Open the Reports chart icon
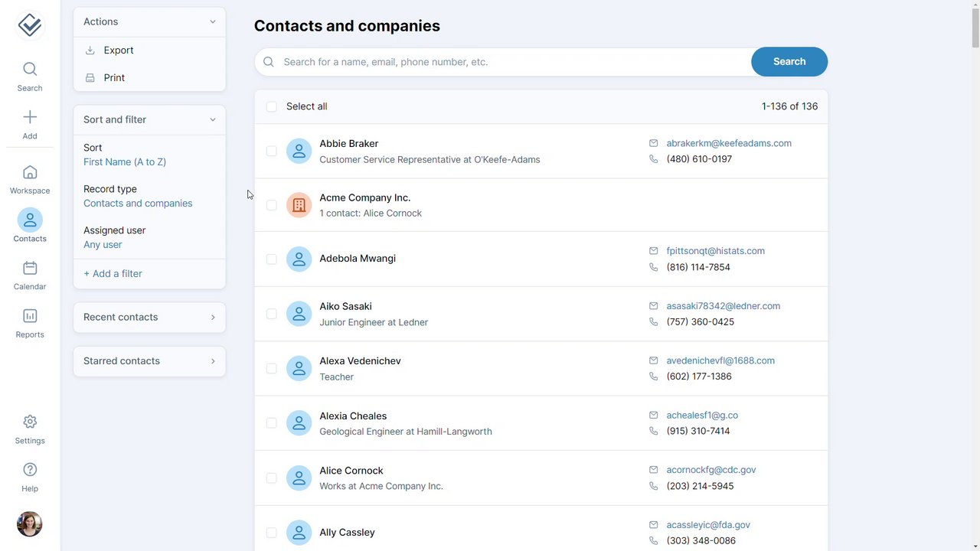This screenshot has width=980, height=551. coord(30,316)
